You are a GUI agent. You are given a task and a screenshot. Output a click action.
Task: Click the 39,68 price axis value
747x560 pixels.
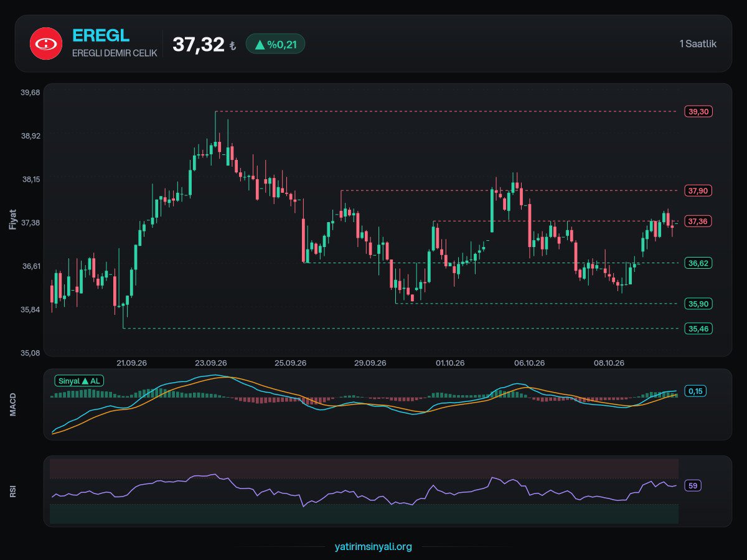[31, 93]
